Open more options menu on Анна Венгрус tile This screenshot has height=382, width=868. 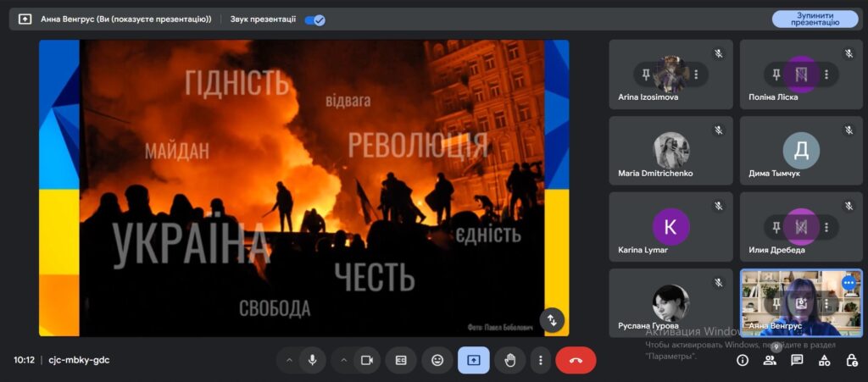click(826, 303)
